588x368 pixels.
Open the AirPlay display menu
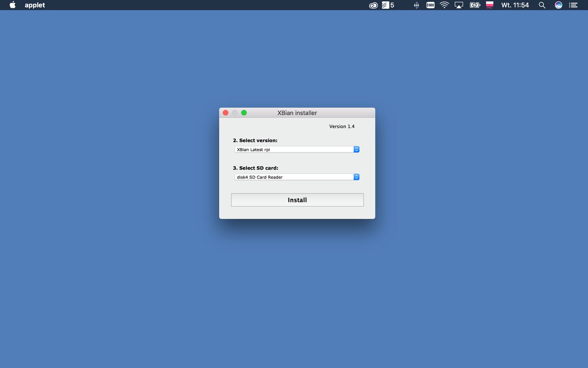(x=459, y=5)
